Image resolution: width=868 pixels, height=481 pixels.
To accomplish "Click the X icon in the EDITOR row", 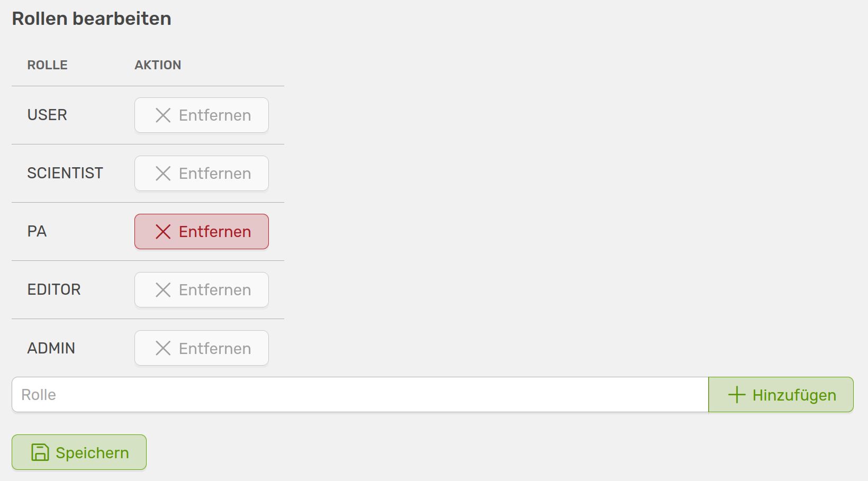I will pos(163,290).
